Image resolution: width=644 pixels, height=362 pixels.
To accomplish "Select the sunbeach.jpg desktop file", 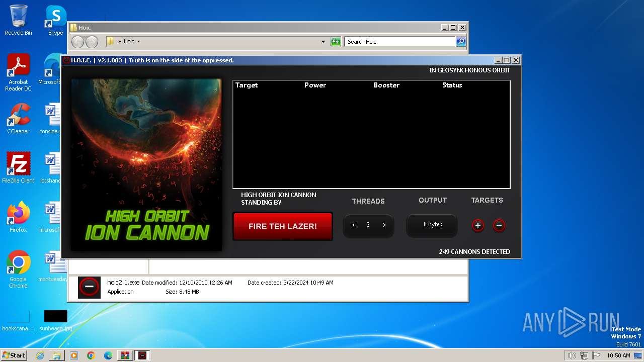I will tap(55, 321).
